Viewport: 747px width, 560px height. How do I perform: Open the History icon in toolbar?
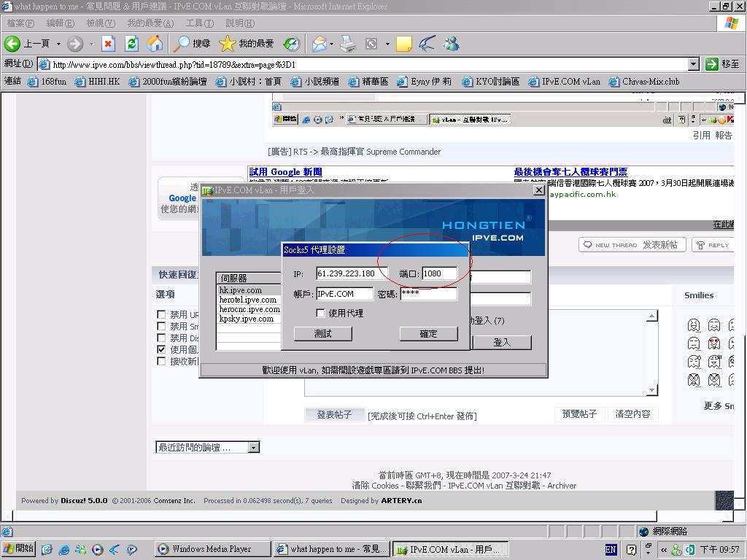[x=291, y=44]
